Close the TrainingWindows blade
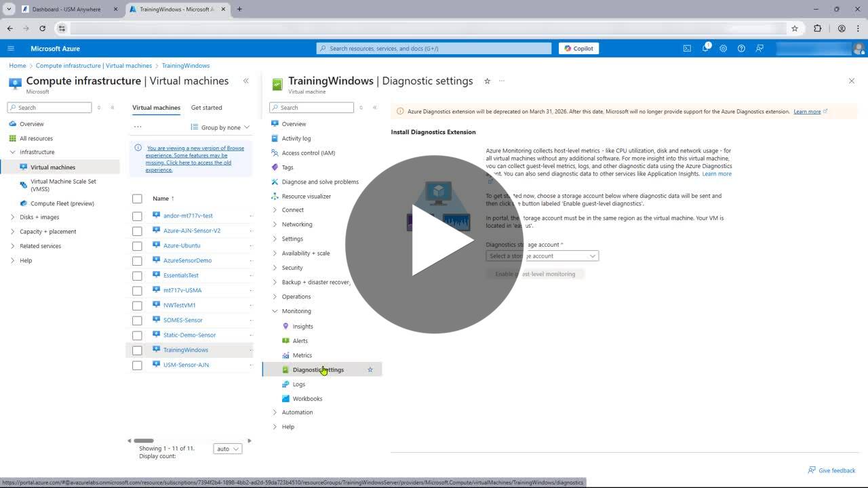This screenshot has width=868, height=488. [x=851, y=81]
